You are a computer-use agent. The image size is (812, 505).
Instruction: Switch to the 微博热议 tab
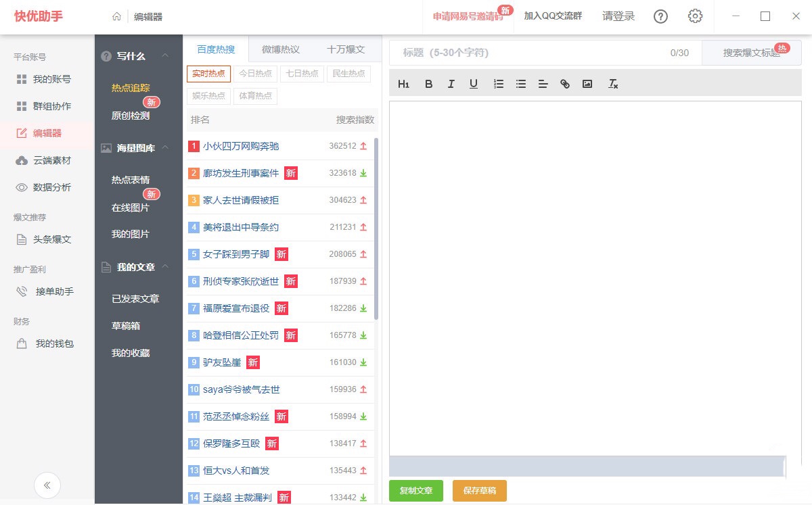pos(281,49)
